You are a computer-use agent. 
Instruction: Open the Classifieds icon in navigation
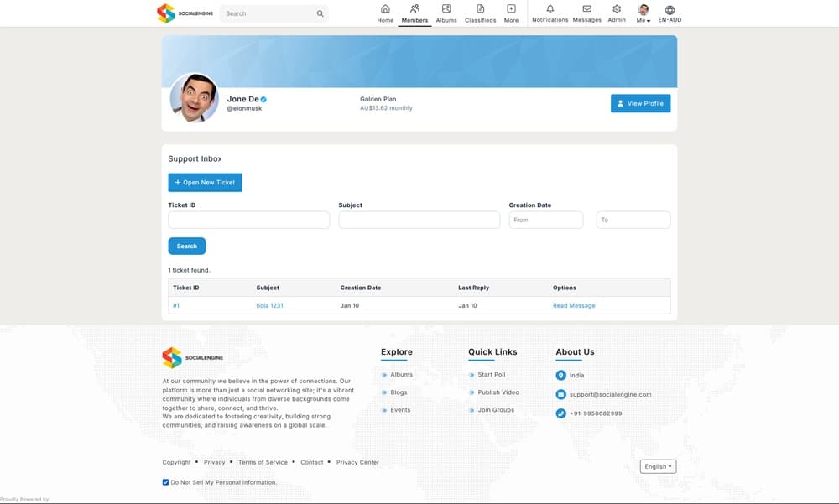[480, 9]
